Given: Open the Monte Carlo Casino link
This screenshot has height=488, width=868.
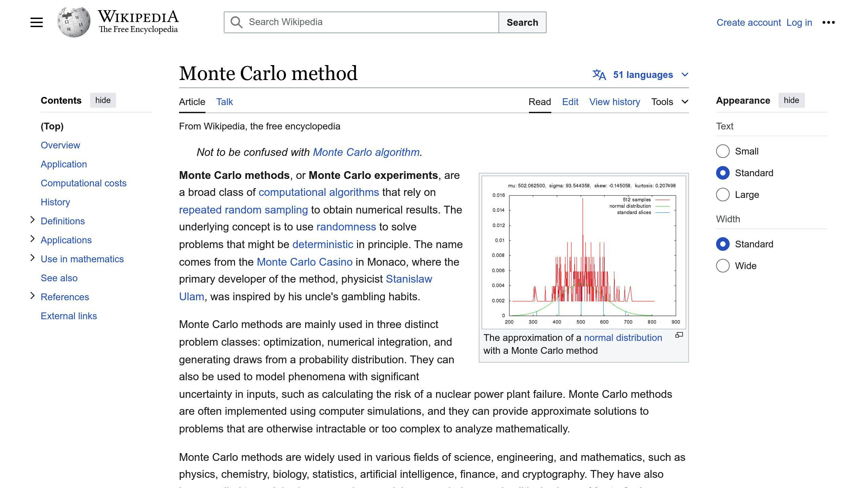Looking at the screenshot, I should point(304,262).
